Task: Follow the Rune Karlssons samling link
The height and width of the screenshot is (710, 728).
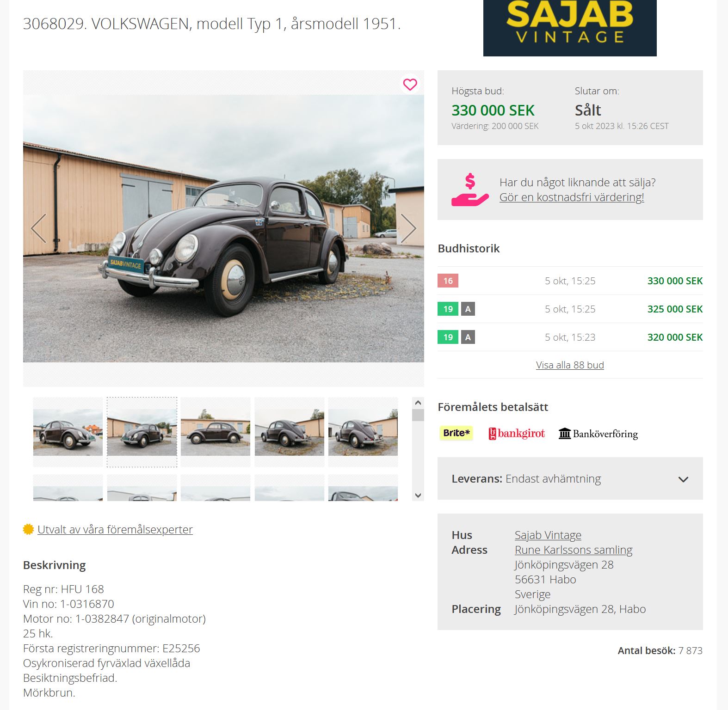Action: (574, 550)
